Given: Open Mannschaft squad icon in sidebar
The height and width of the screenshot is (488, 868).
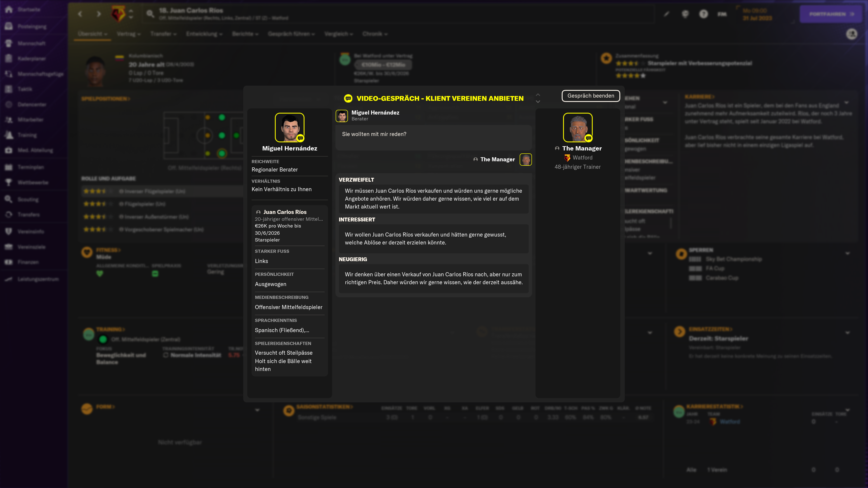Looking at the screenshot, I should pyautogui.click(x=9, y=43).
